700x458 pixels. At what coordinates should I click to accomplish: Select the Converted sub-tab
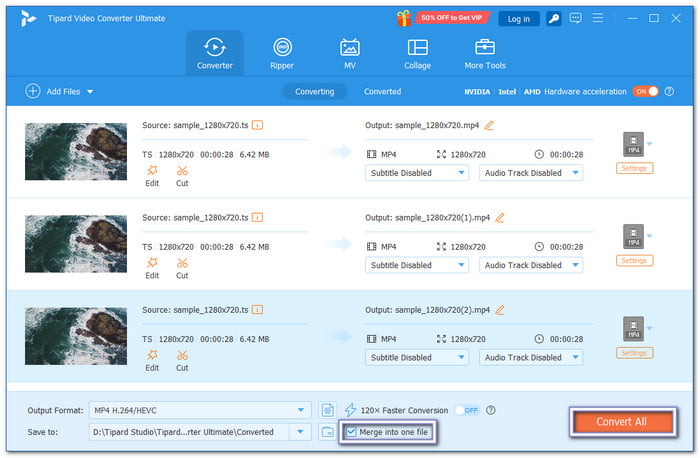tap(382, 92)
